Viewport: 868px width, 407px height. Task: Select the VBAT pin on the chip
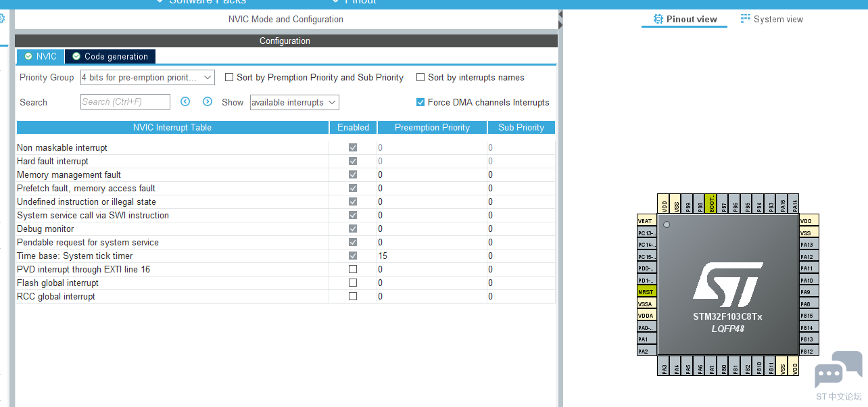pos(647,220)
